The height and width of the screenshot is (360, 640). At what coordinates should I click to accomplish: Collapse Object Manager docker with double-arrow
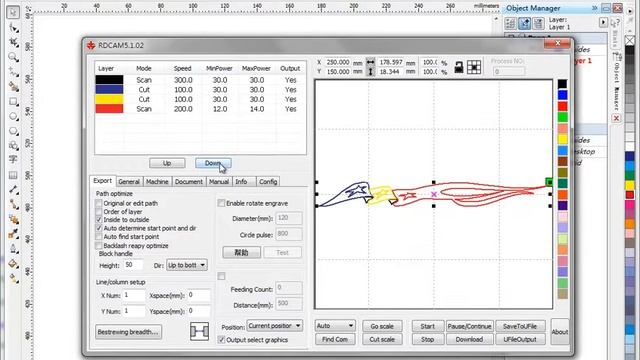click(594, 8)
